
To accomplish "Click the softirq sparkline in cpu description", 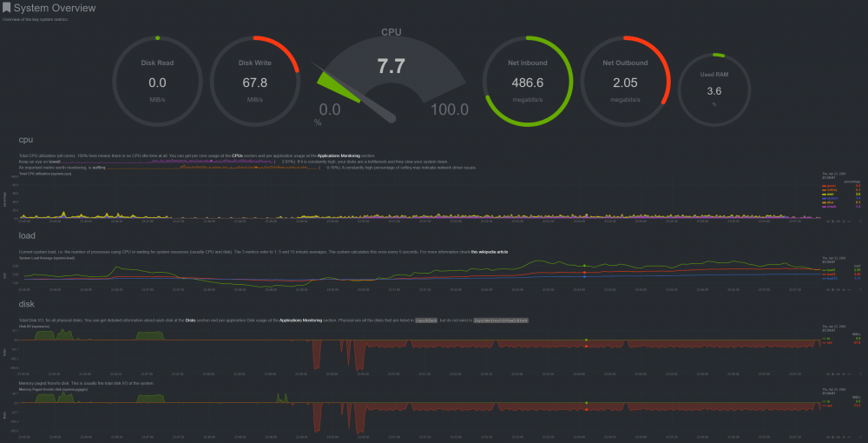I will pos(212,168).
